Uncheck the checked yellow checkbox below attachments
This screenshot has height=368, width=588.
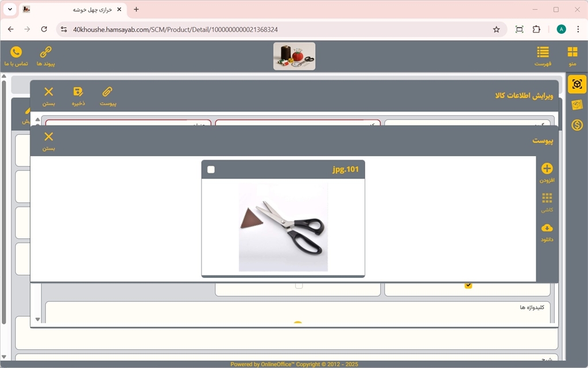point(468,285)
